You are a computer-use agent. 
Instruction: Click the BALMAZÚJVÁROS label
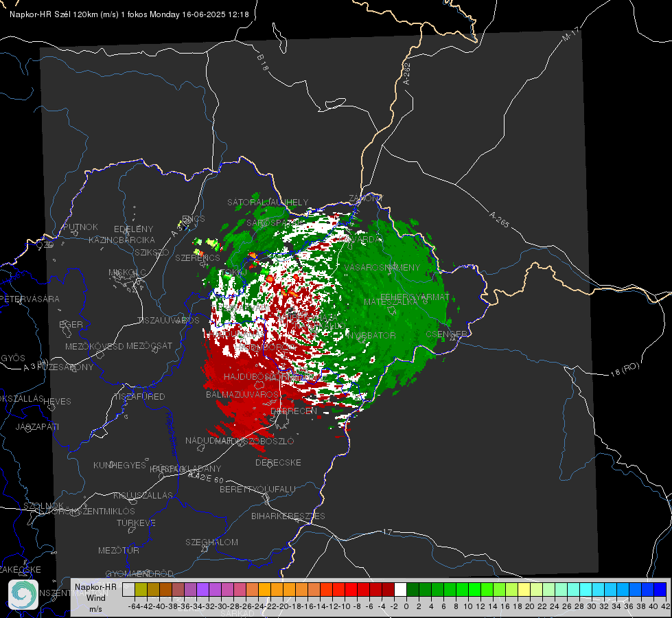242,395
